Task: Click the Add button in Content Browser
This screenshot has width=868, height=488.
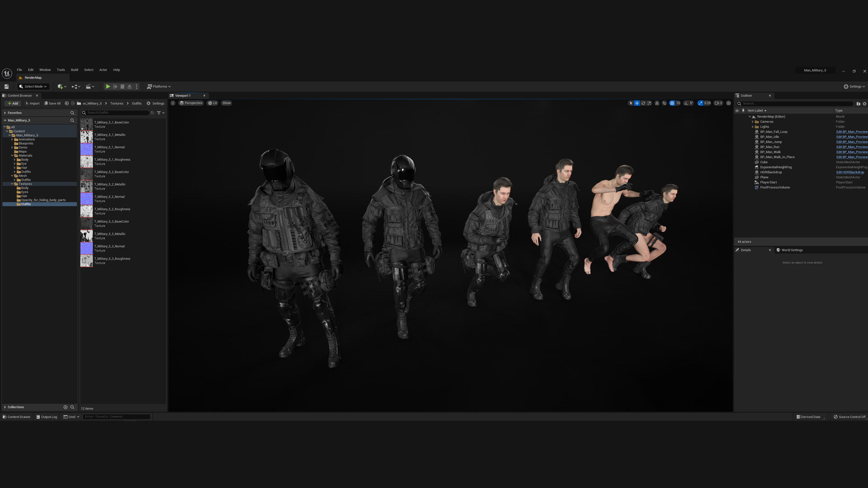Action: (x=13, y=103)
